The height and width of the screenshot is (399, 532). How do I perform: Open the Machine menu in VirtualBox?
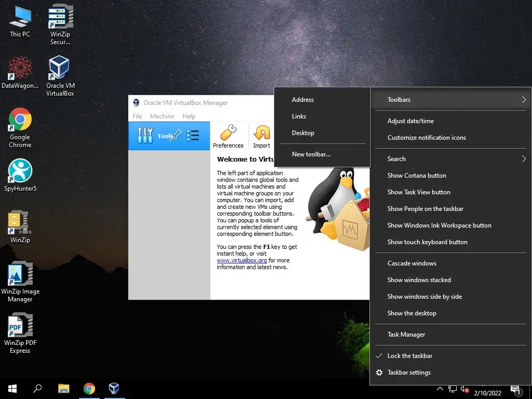pos(162,116)
